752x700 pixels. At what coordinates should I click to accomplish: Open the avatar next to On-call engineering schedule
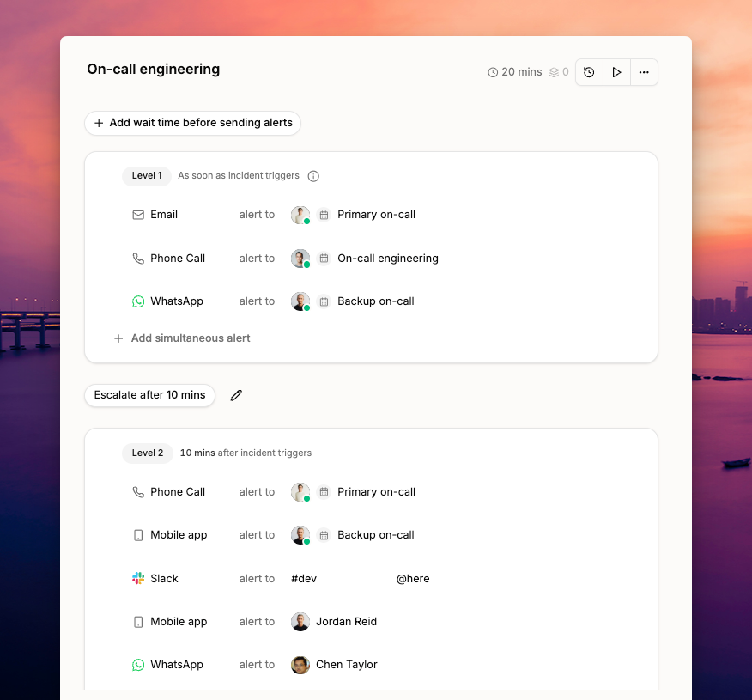tap(300, 259)
